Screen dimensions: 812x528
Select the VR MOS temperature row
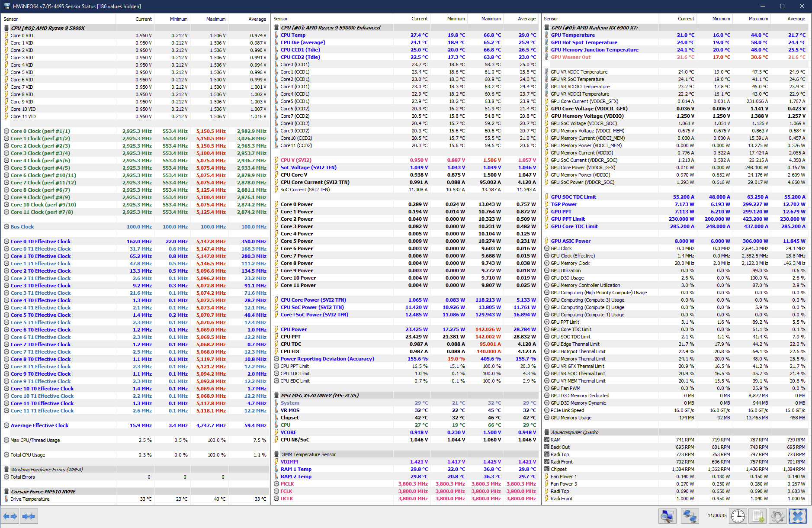point(406,410)
